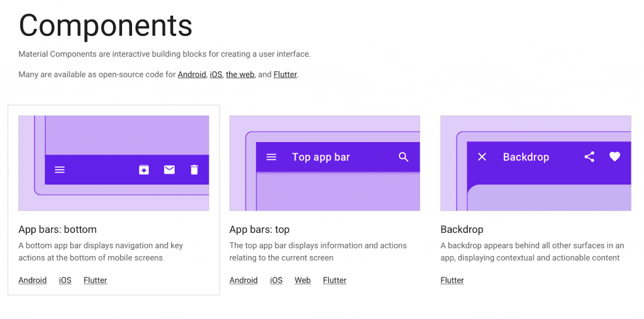Click the X close icon in Backdrop illustration

(482, 157)
